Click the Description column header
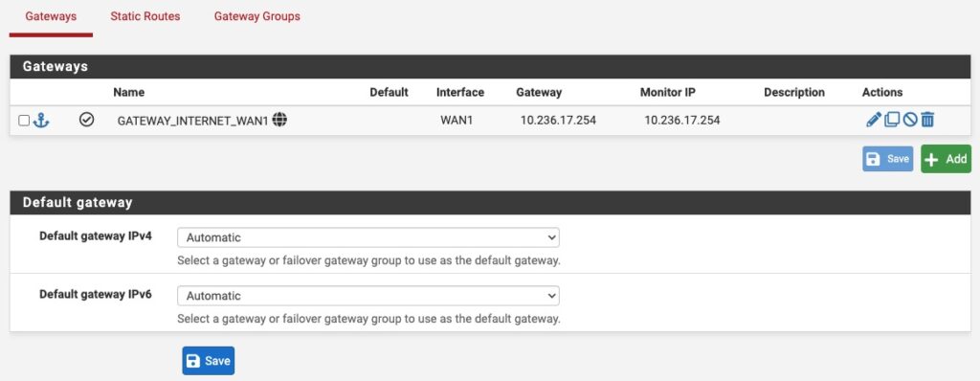The height and width of the screenshot is (381, 980). pos(794,92)
